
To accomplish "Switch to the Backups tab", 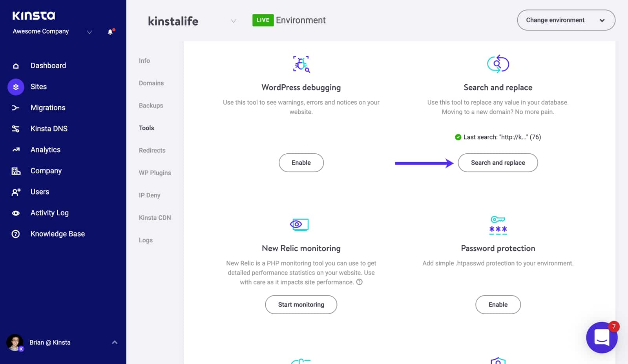I will point(151,105).
